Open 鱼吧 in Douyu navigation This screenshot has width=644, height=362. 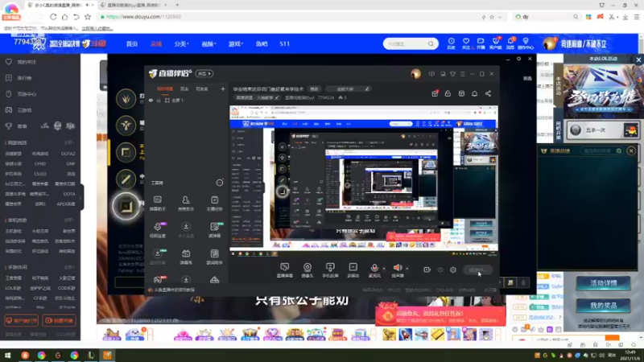(x=262, y=43)
